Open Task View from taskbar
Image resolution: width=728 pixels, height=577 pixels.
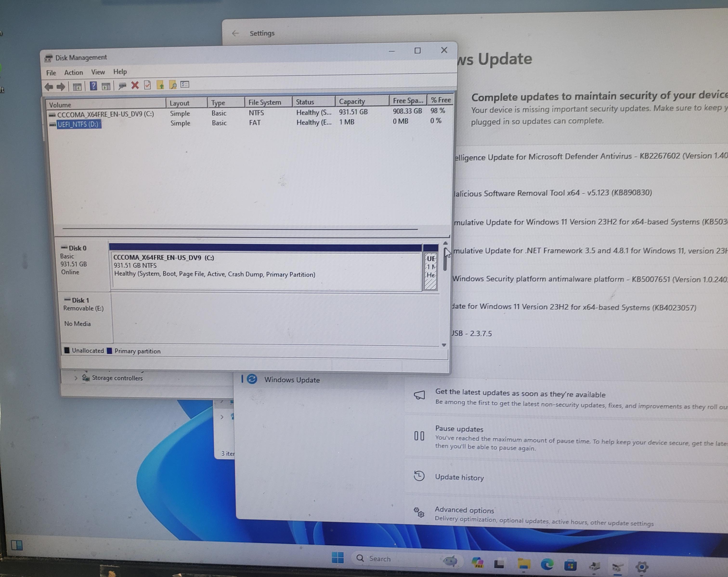(499, 564)
